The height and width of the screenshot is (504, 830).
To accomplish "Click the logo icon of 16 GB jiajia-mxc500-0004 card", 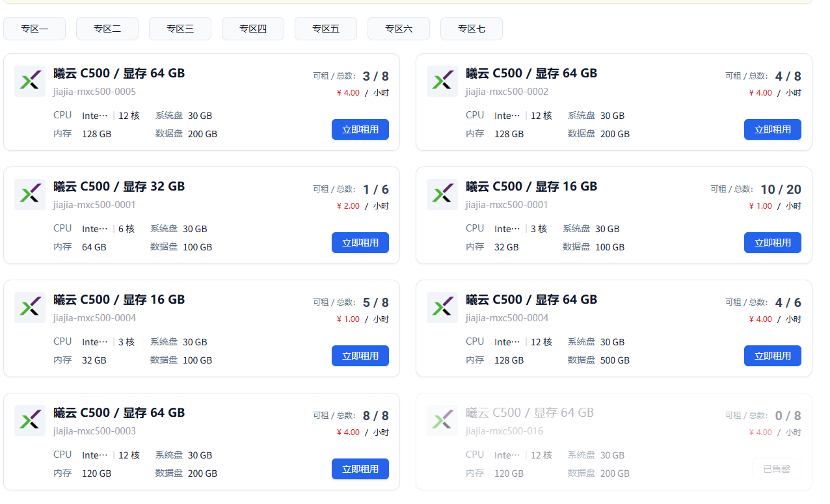I will tap(30, 308).
